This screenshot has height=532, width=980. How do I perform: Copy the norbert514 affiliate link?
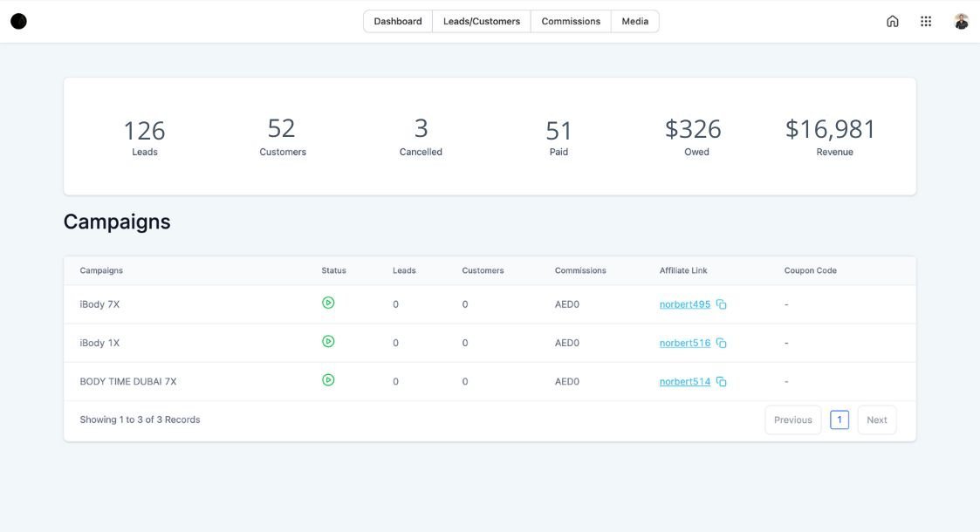pos(721,381)
